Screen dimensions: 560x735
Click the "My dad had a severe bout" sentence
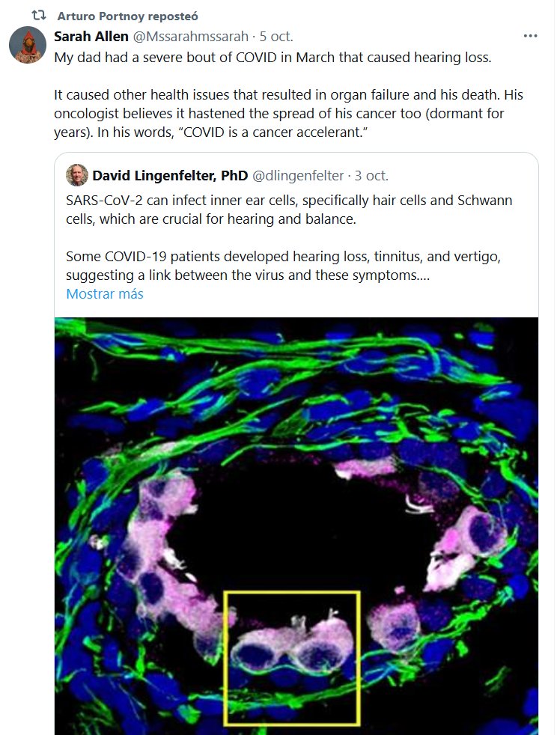pyautogui.click(x=273, y=58)
